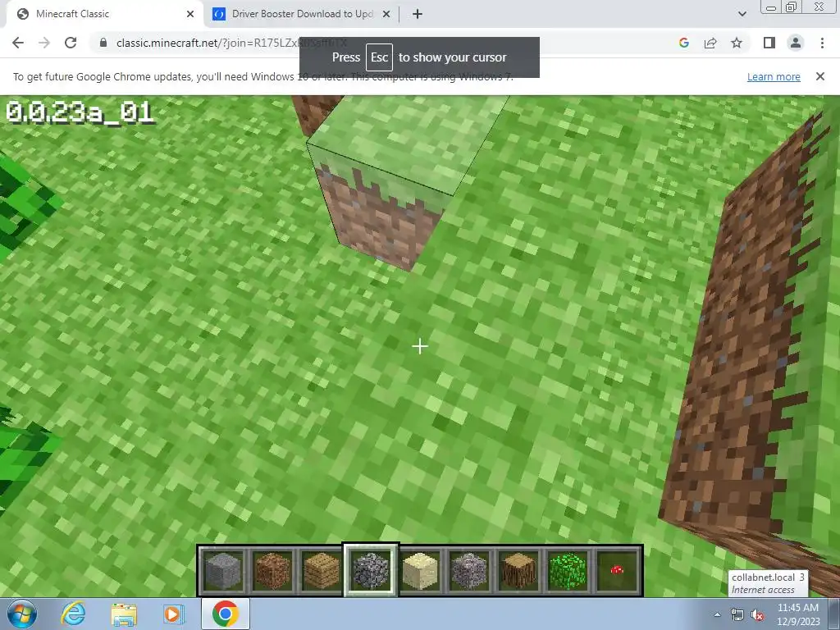Open network status tray icon
This screenshot has height=630, width=840.
(x=737, y=614)
